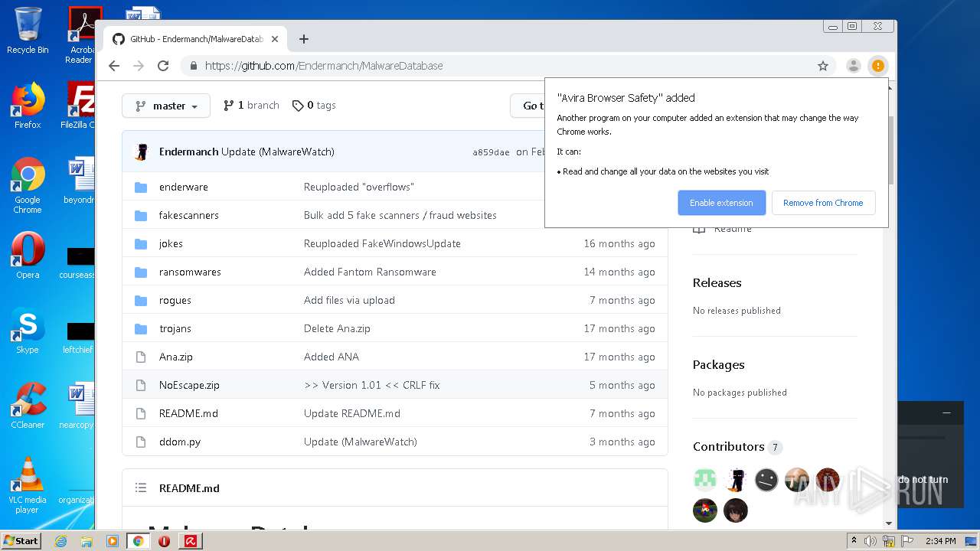Open Recycle Bin desktop icon
Screen dimensions: 980x551
pos(28,31)
